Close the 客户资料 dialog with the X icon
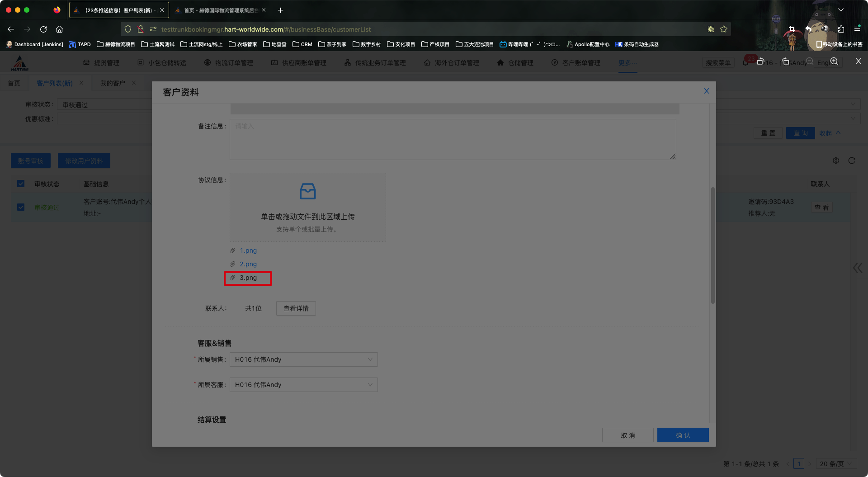Viewport: 868px width, 477px height. click(706, 91)
